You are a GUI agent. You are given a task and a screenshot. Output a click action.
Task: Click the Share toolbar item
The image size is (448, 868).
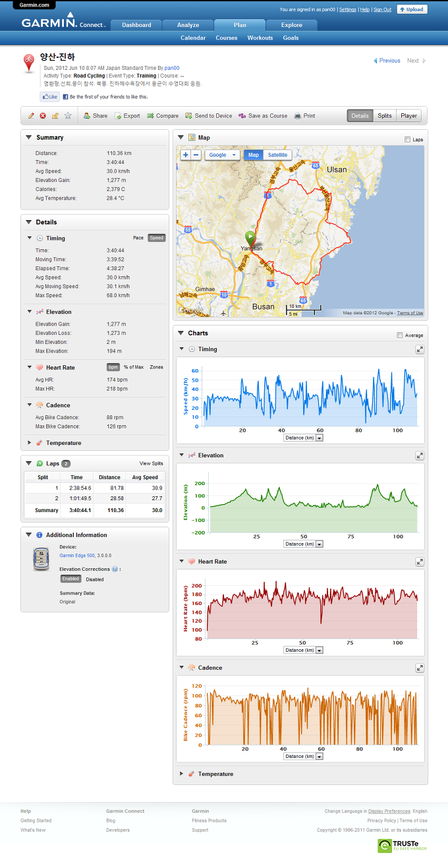click(95, 116)
